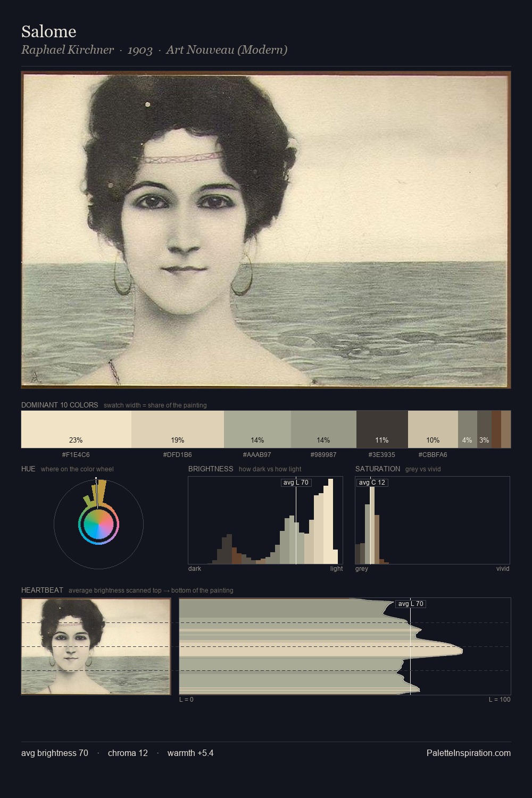
Task: Select the 4% grey swatch
Action: (x=468, y=429)
